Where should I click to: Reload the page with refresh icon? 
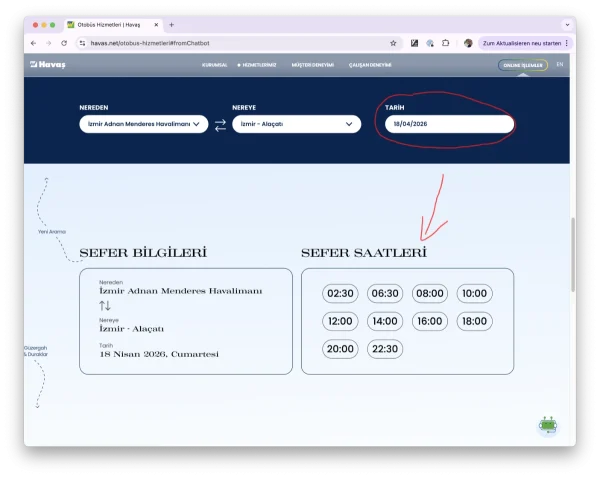(64, 43)
